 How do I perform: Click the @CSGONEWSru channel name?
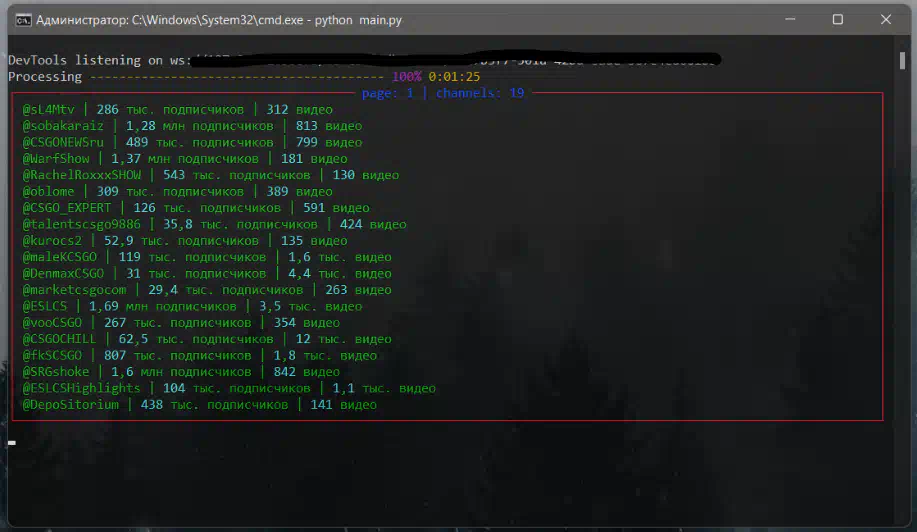tap(63, 142)
